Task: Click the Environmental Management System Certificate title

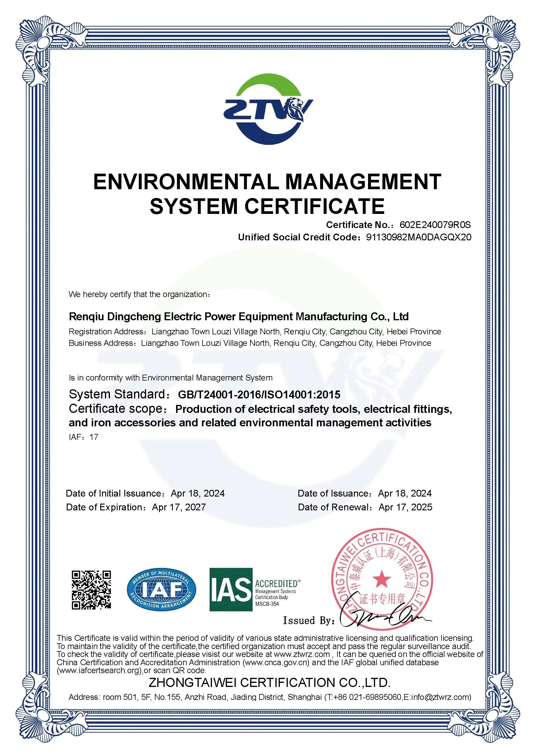Action: click(267, 194)
